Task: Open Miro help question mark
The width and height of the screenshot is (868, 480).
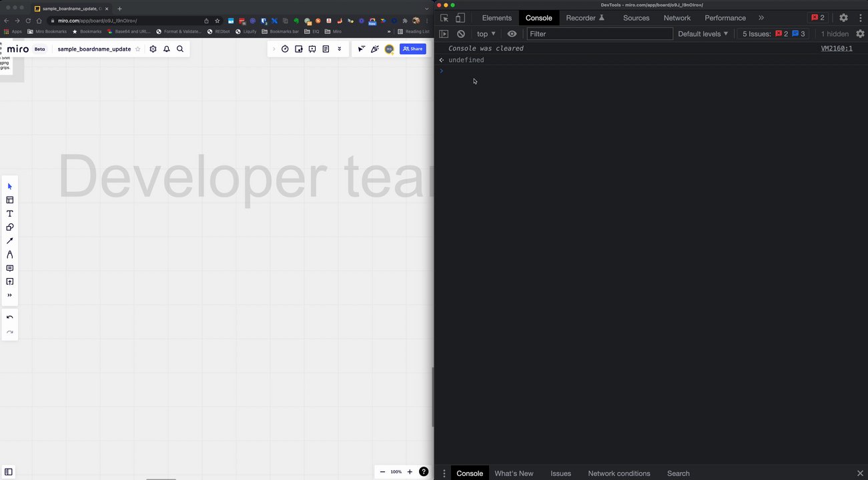Action: pos(424,472)
